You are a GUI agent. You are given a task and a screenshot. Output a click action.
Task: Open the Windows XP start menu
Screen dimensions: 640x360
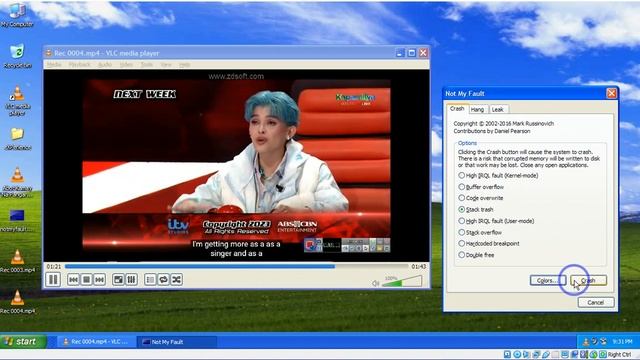coord(22,341)
